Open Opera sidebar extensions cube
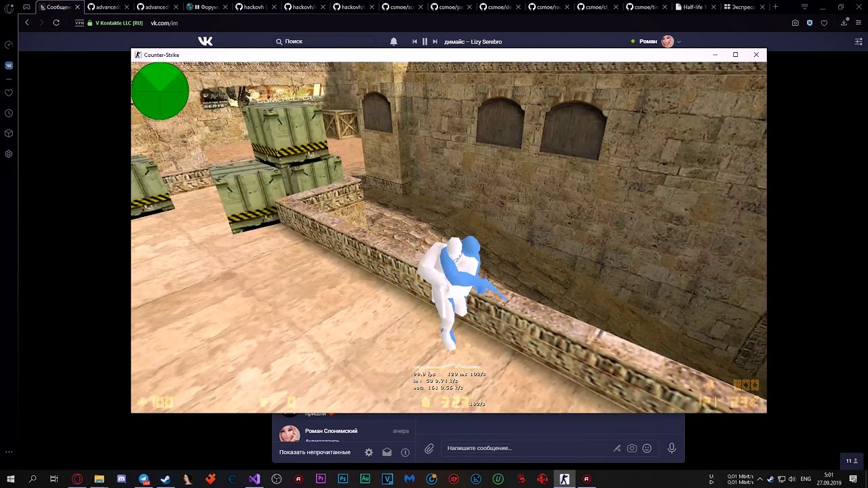Image resolution: width=868 pixels, height=488 pixels. (9, 134)
